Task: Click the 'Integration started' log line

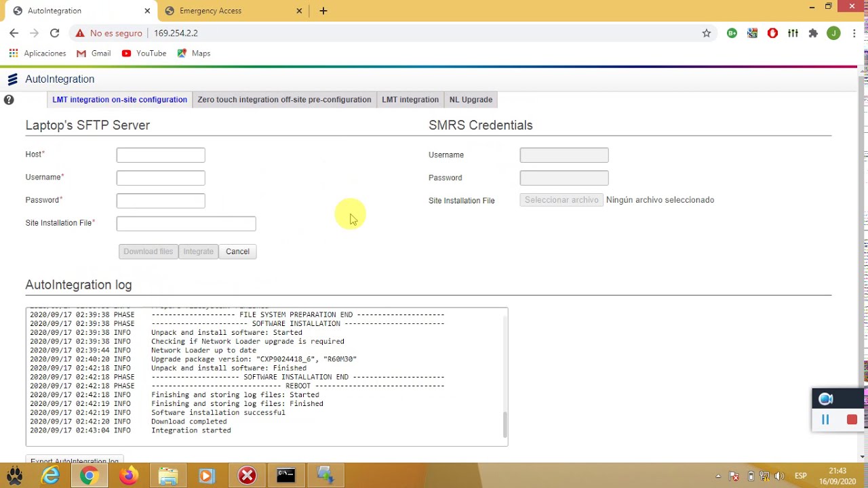Action: pyautogui.click(x=191, y=430)
